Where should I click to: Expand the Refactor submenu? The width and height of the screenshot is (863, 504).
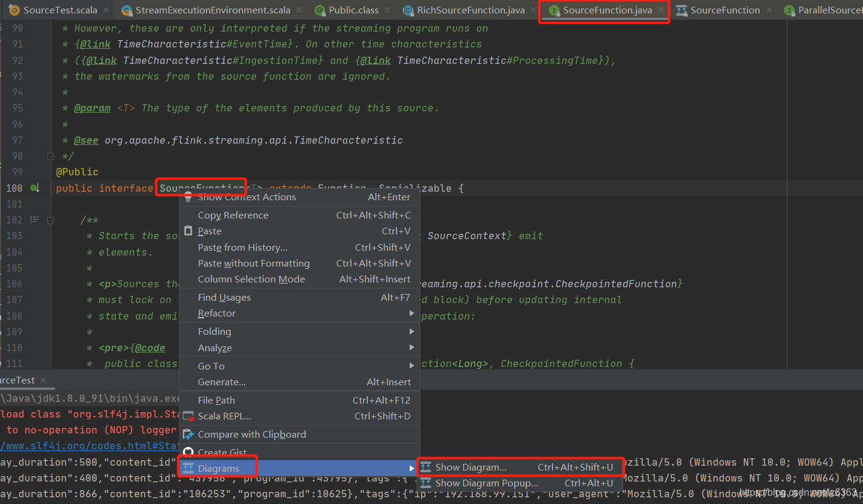(300, 313)
